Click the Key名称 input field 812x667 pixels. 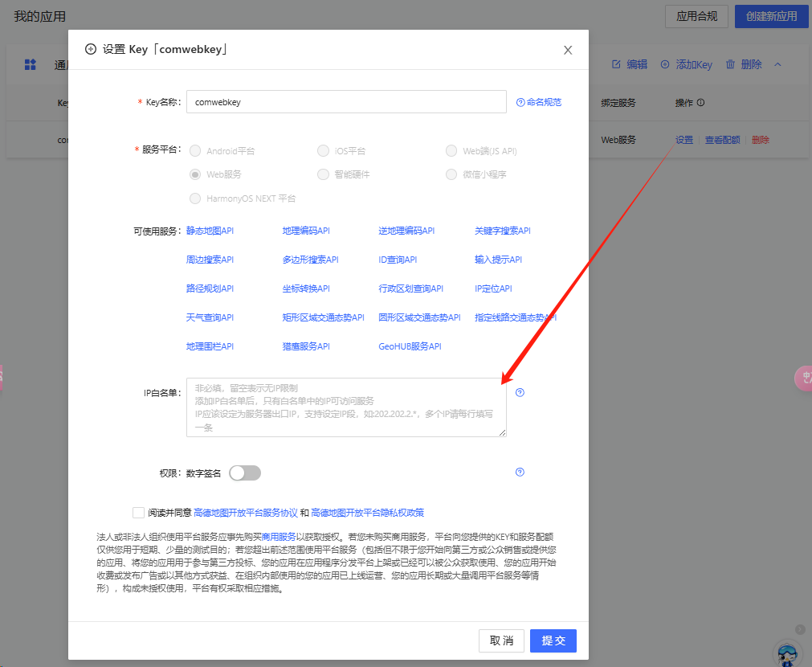pyautogui.click(x=346, y=101)
